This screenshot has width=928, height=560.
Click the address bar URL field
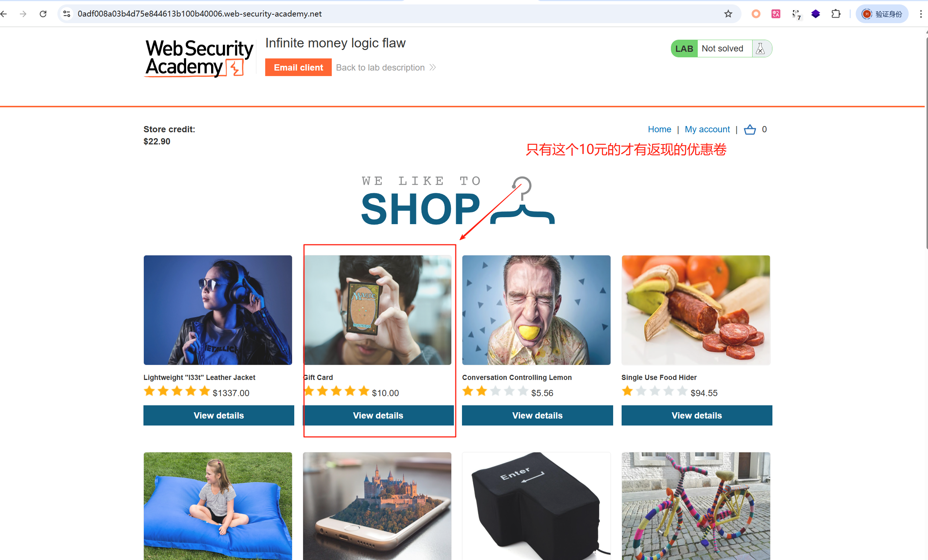pos(395,14)
